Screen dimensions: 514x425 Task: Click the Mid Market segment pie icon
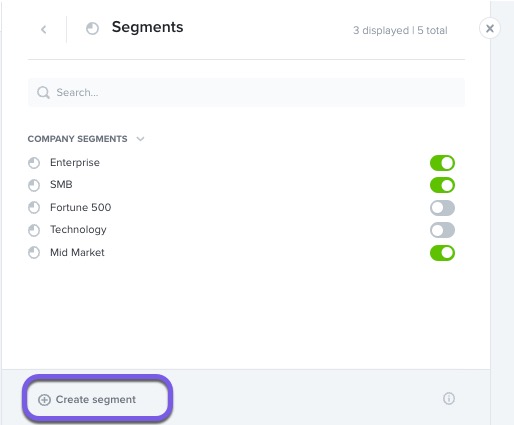click(34, 253)
